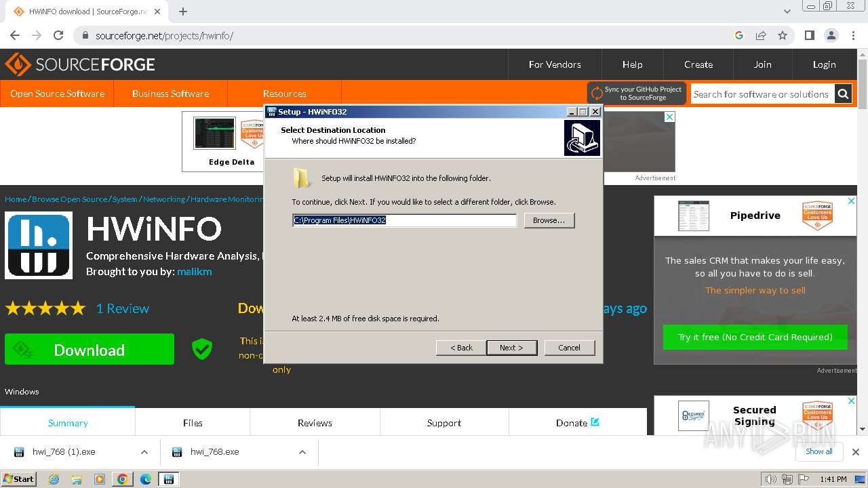The width and height of the screenshot is (868, 488).
Task: Click the Networking breadcrumb link
Action: click(x=164, y=199)
